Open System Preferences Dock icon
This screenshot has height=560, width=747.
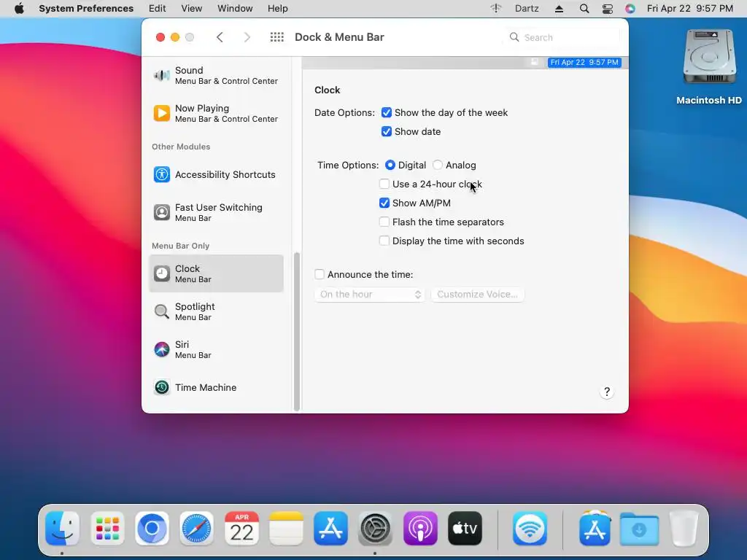(x=376, y=528)
